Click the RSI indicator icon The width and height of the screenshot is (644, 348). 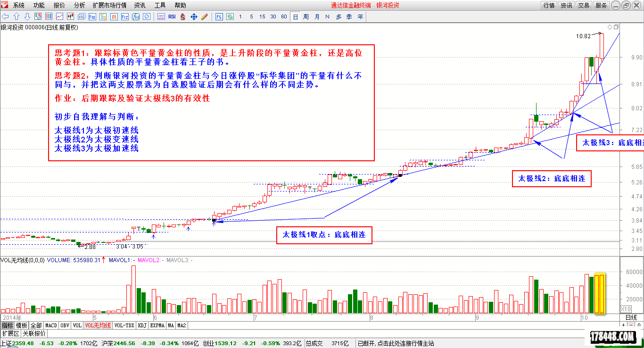click(x=172, y=17)
